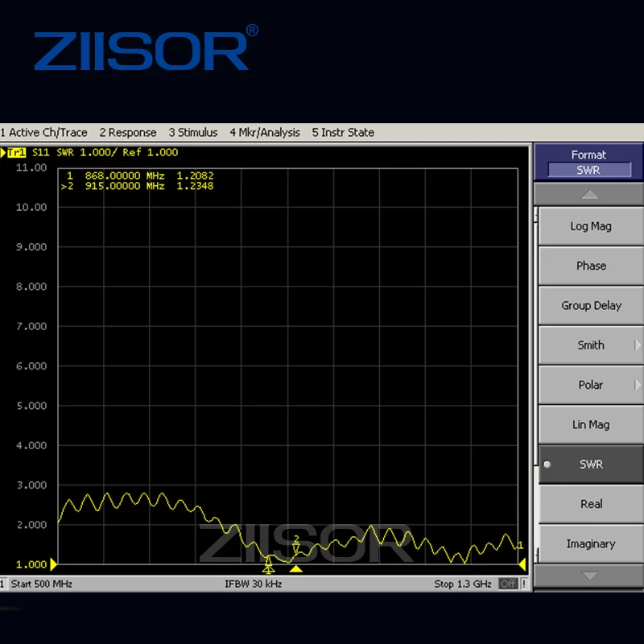Screen dimensions: 644x644
Task: Click the Stop 1.3 GHz status field
Action: tap(462, 584)
